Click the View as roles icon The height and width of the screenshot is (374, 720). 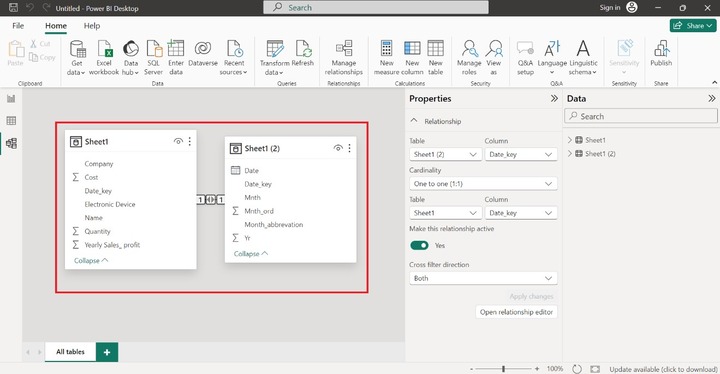pos(494,48)
